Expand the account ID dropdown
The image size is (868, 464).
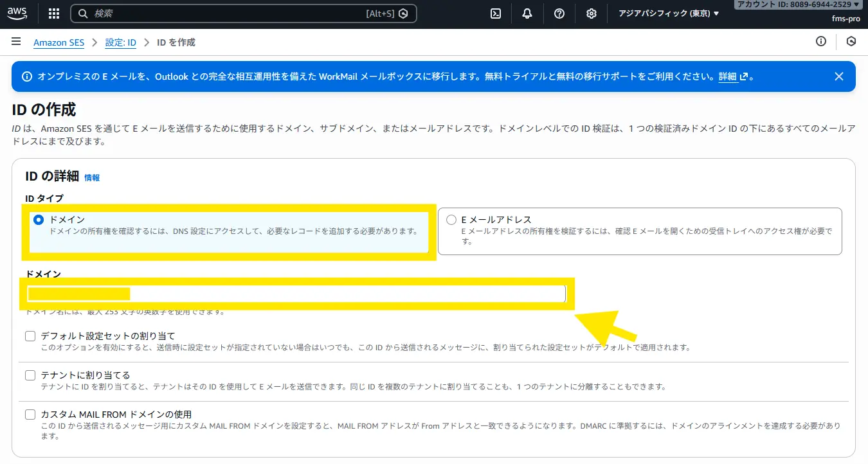pos(797,4)
